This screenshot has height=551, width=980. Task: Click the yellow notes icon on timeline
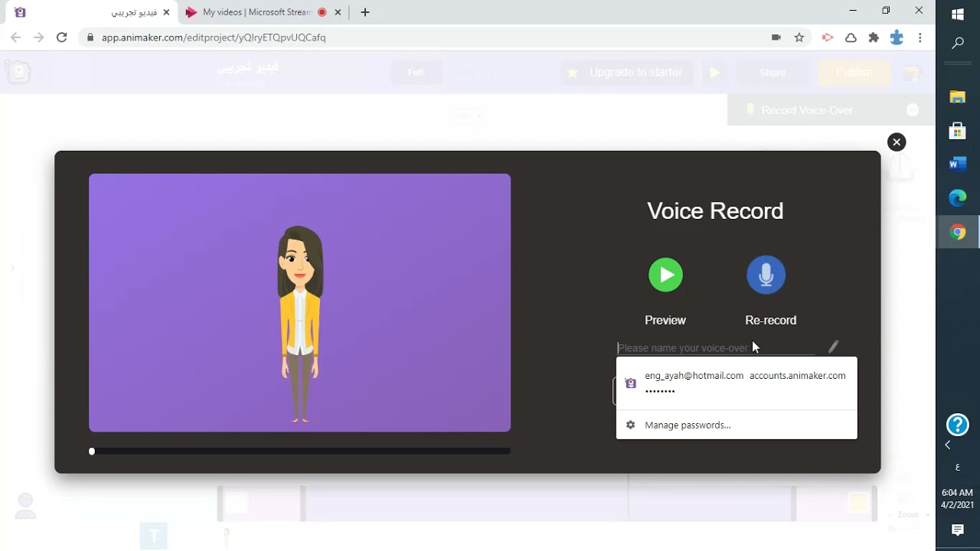click(859, 503)
